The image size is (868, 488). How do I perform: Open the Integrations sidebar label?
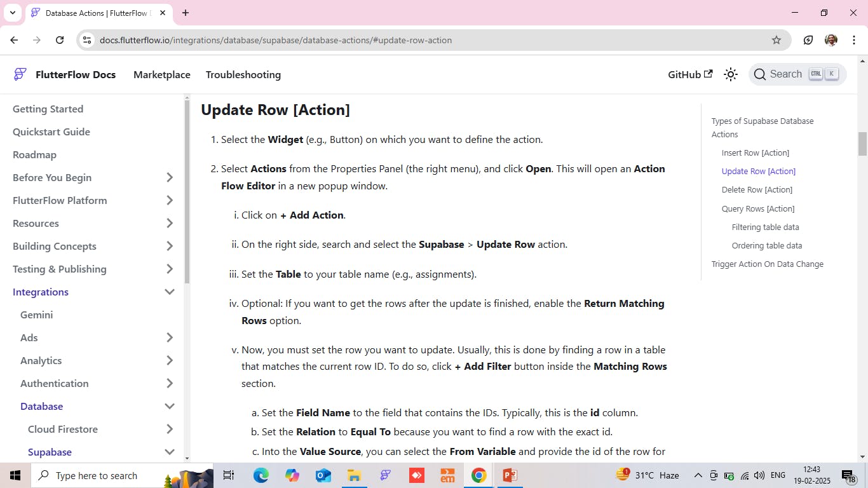(x=41, y=292)
